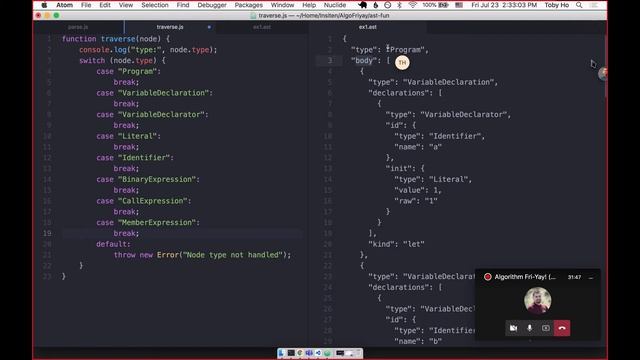640x360 pixels.
Task: Click the case "VariableDeclarator" line
Action: [x=152, y=115]
